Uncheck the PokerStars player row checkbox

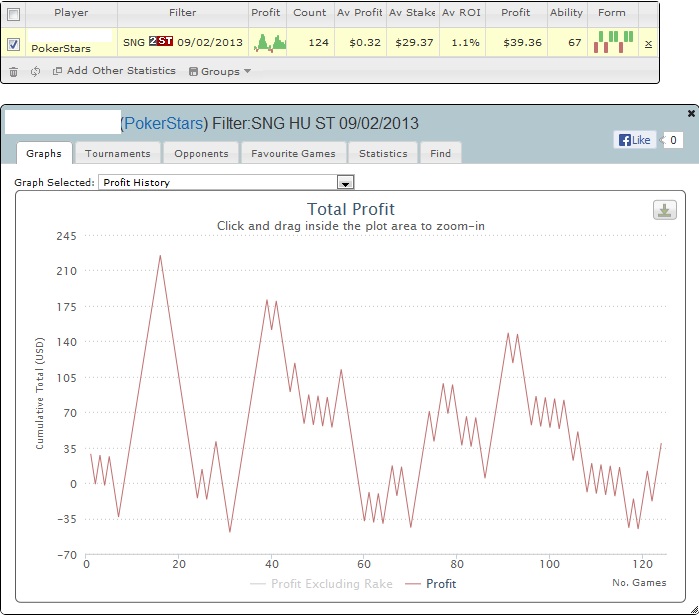point(13,44)
